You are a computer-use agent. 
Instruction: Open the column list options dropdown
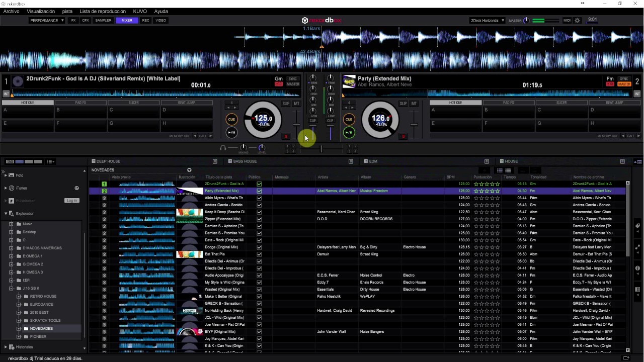(x=51, y=161)
